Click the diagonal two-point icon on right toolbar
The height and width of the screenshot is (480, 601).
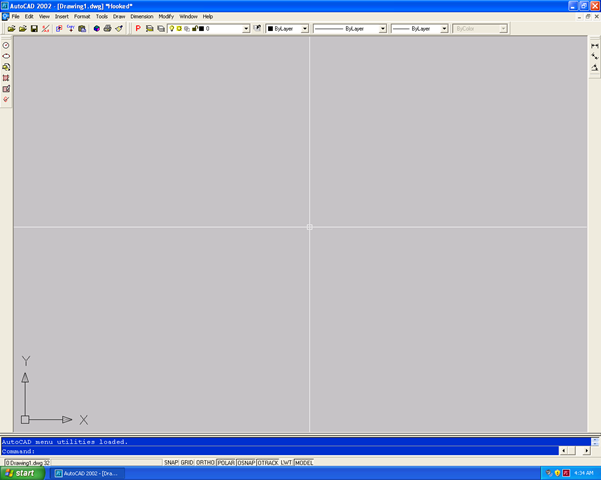594,56
